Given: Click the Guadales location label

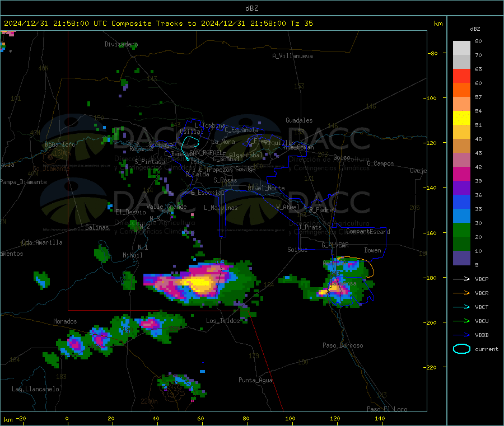Looking at the screenshot, I should coord(299,120).
